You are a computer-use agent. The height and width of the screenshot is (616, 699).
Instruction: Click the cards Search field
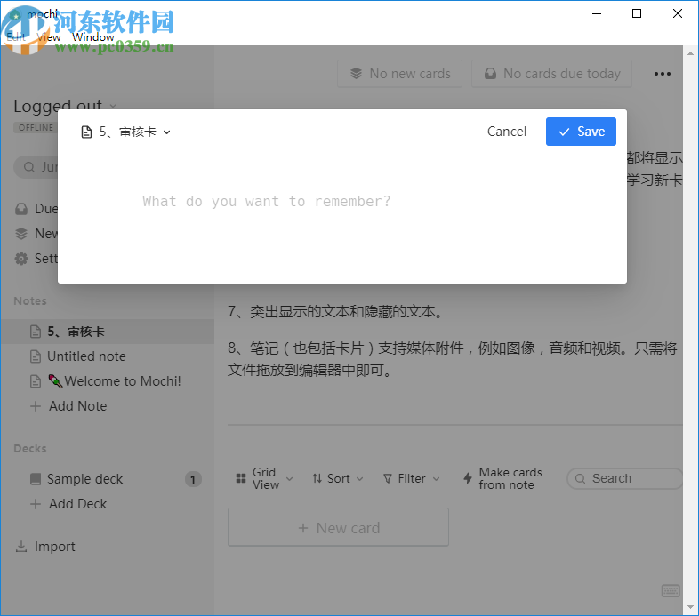(x=624, y=479)
